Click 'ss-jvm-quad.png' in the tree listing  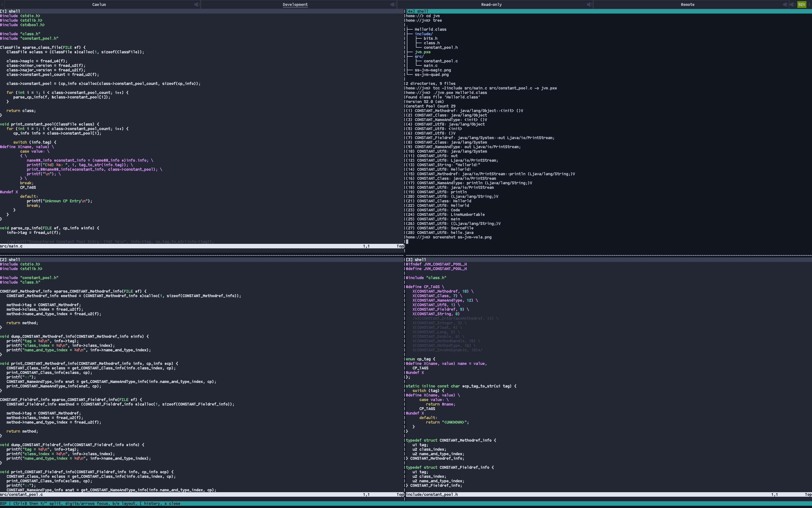pos(431,75)
